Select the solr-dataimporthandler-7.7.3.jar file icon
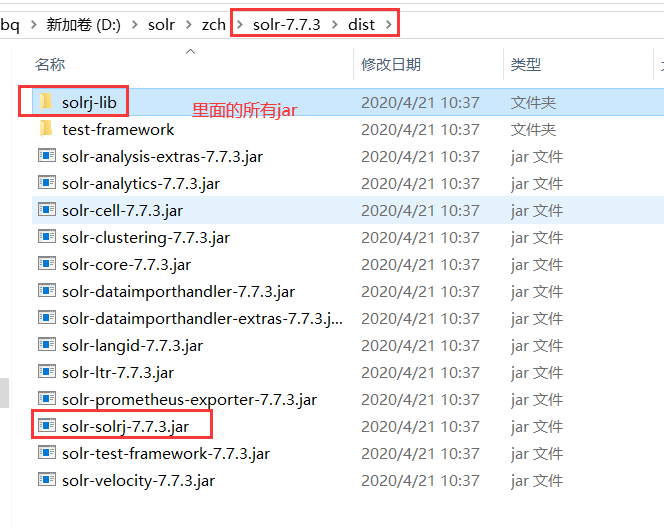 (47, 290)
